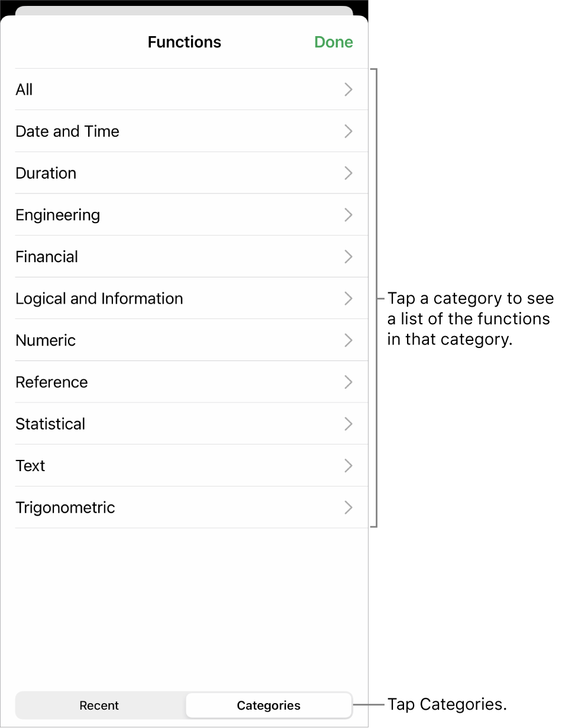This screenshot has width=562, height=728.
Task: Click the Financial row chevron
Action: click(348, 257)
